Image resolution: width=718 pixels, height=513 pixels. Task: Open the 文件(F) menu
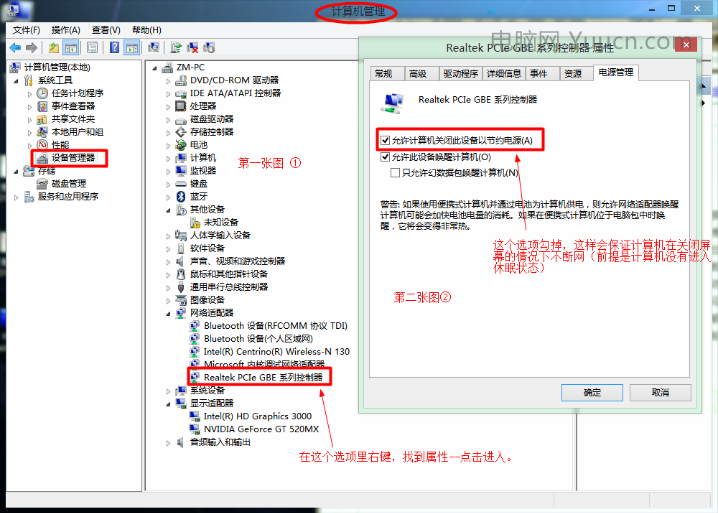click(26, 30)
